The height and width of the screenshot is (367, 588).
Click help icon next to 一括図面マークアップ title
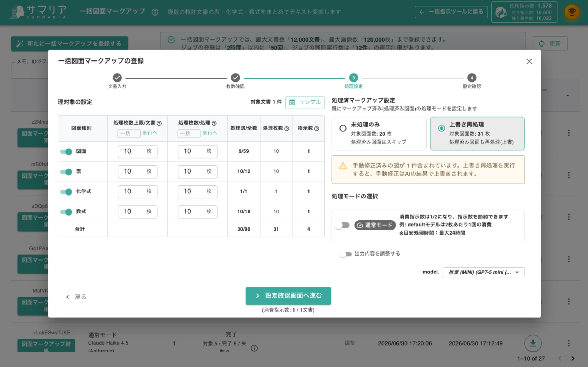pos(155,12)
